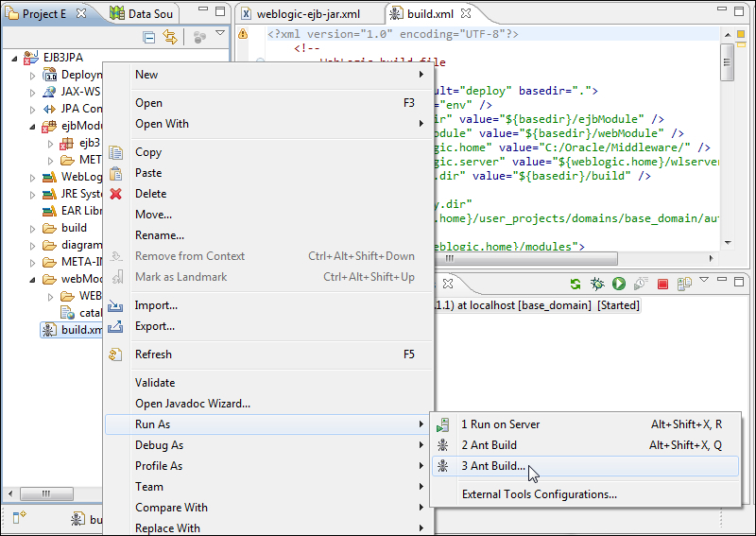756x536 pixels.
Task: Start server in debug mode bug icon
Action: (x=597, y=284)
